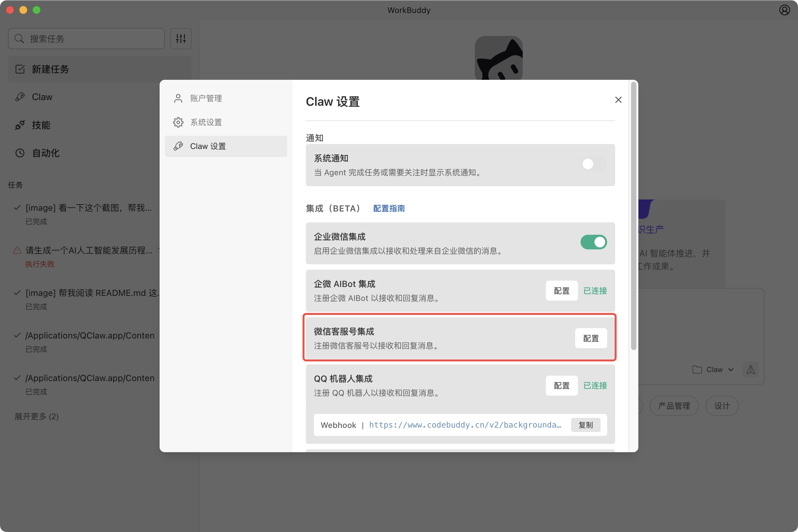Click the claw icon next to Claw 设置
This screenshot has width=798, height=532.
coord(178,146)
